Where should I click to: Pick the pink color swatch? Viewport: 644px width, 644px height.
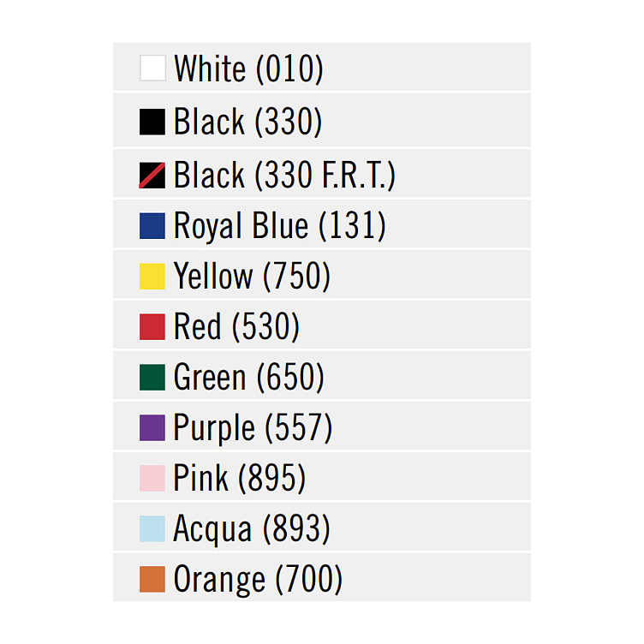coord(152,478)
